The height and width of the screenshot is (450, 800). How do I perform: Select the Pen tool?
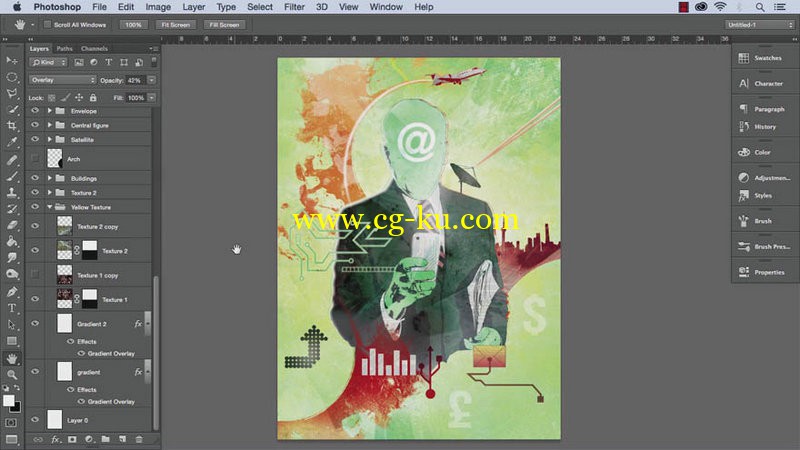pos(12,292)
